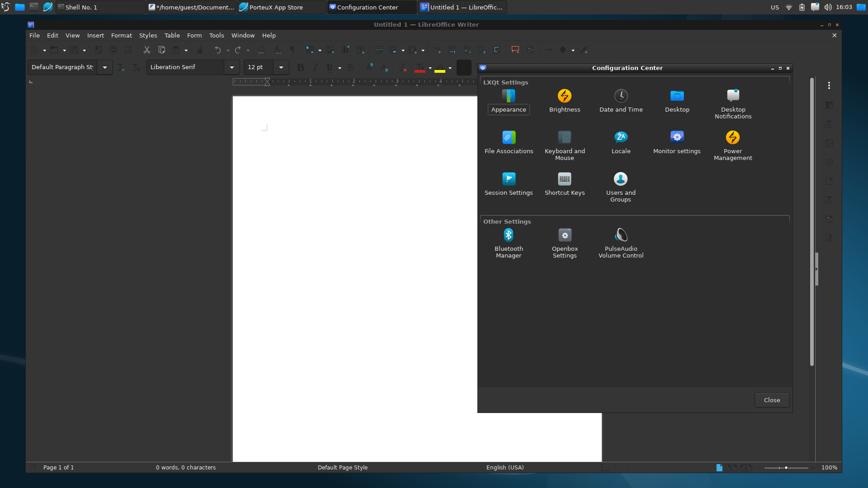Screen dimensions: 868x488
Task: Open PulseAudio Volume Control
Action: [621, 244]
